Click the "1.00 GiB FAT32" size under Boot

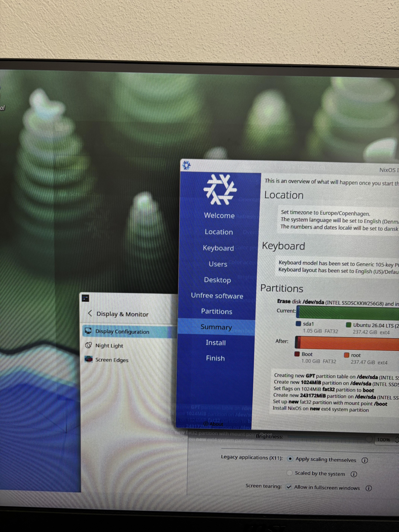[319, 361]
